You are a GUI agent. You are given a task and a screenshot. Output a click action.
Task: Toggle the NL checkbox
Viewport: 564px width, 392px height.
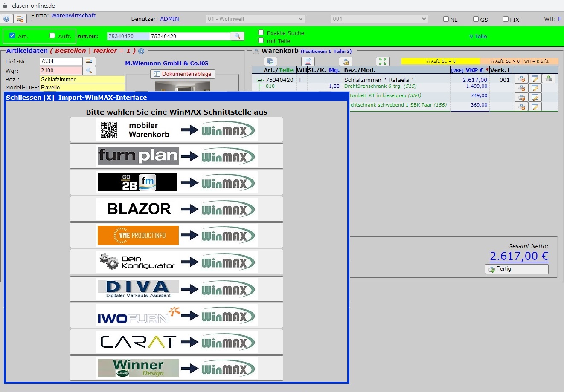[x=446, y=19]
